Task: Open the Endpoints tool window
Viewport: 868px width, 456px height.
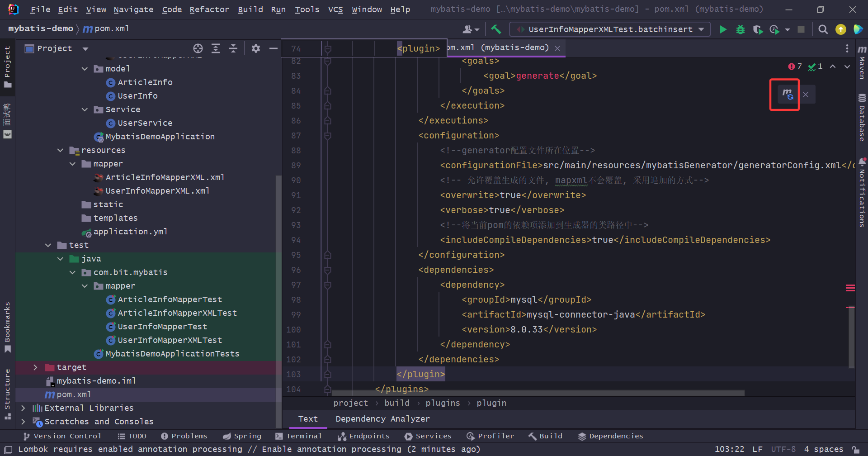Action: (x=364, y=436)
